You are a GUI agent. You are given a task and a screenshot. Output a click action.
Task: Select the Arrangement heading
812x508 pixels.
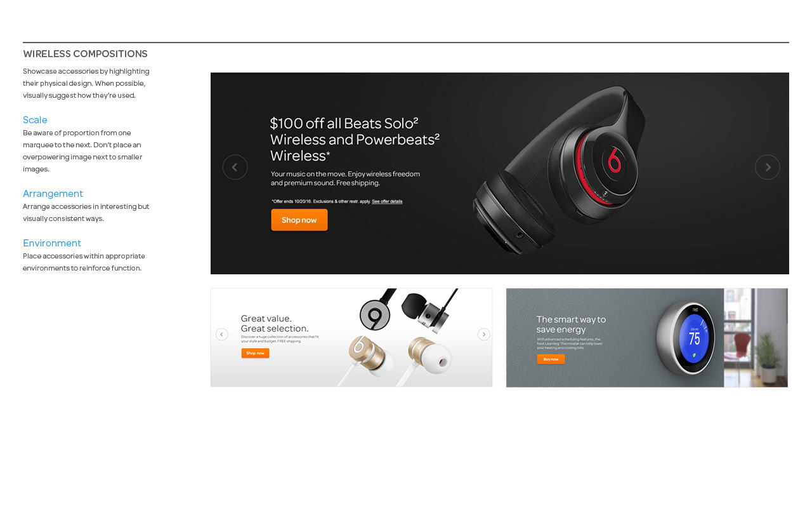tap(53, 194)
